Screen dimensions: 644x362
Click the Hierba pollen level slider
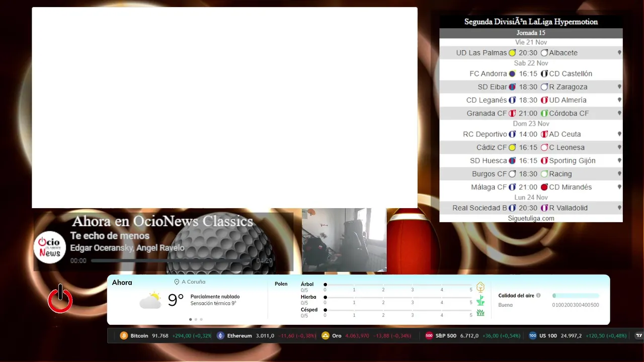click(x=398, y=297)
